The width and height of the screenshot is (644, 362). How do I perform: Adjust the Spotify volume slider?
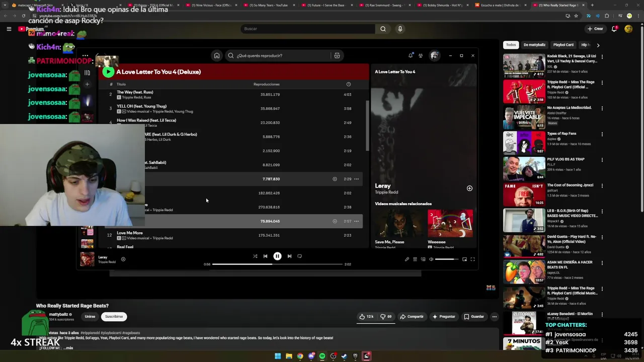click(447, 259)
